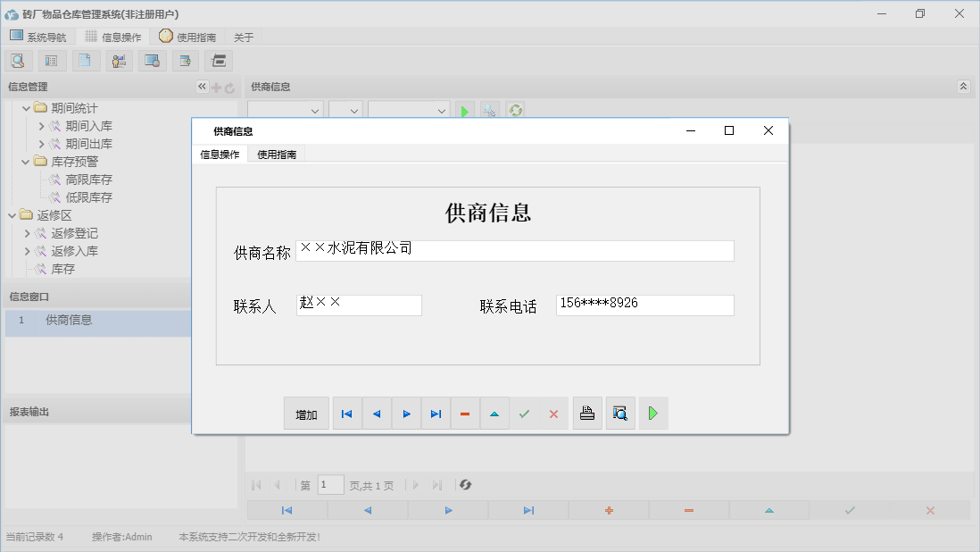Confirm record with the green checkmark button
The height and width of the screenshot is (552, 980).
tap(524, 413)
